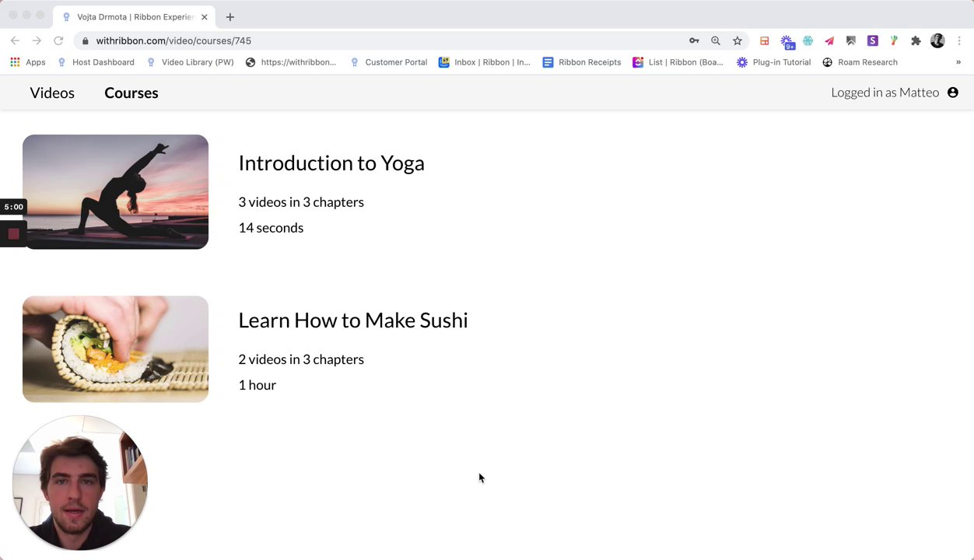Click the account icon beside Logged in as Matteo
Image resolution: width=974 pixels, height=560 pixels.
(953, 93)
